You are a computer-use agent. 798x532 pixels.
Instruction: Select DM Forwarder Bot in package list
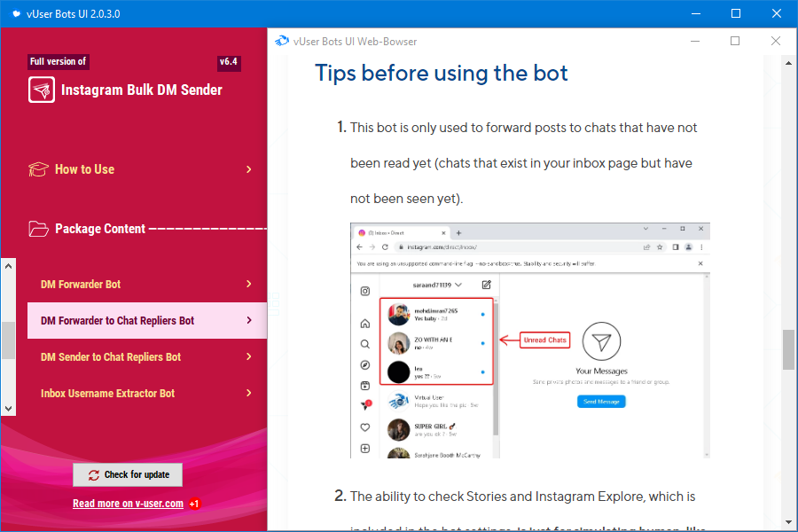(x=147, y=284)
